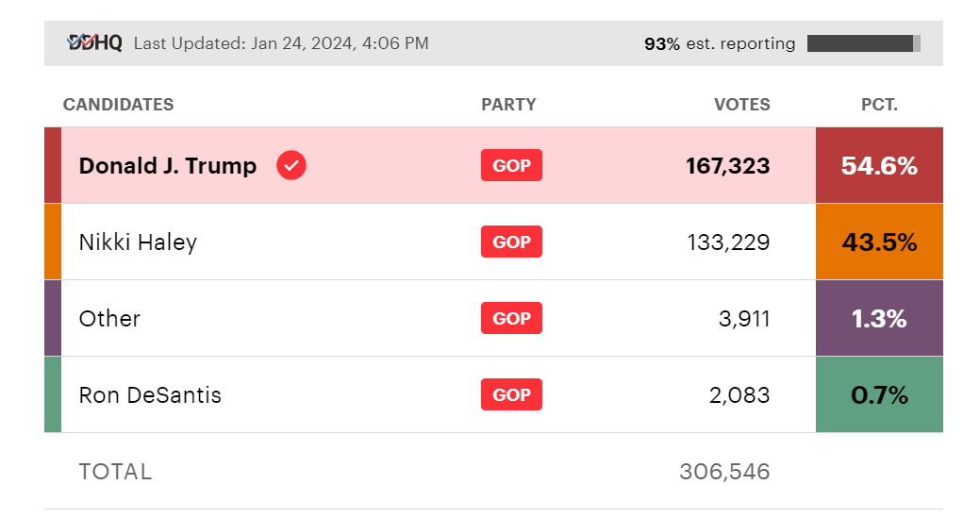Click the VOTES column header
The width and height of the screenshot is (980, 518).
[x=741, y=105]
